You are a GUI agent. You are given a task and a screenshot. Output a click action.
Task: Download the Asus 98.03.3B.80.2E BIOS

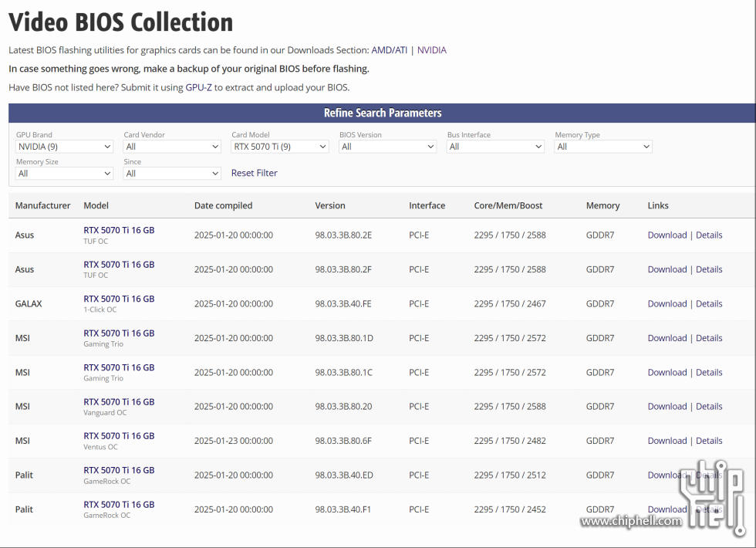667,235
